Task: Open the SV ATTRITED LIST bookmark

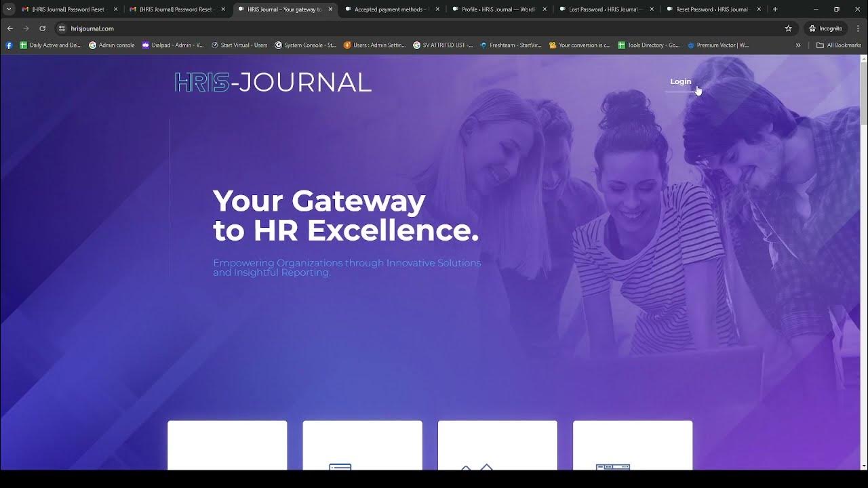Action: point(443,45)
